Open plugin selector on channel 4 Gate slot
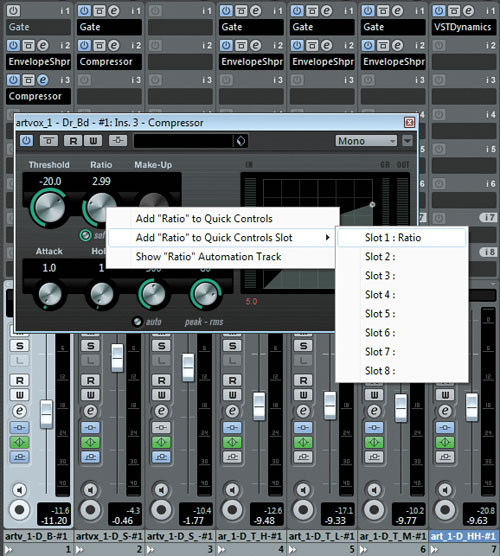The height and width of the screenshot is (556, 500). tap(251, 27)
